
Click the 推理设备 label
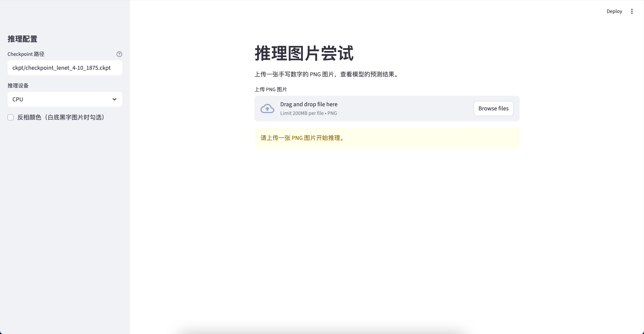click(x=18, y=86)
